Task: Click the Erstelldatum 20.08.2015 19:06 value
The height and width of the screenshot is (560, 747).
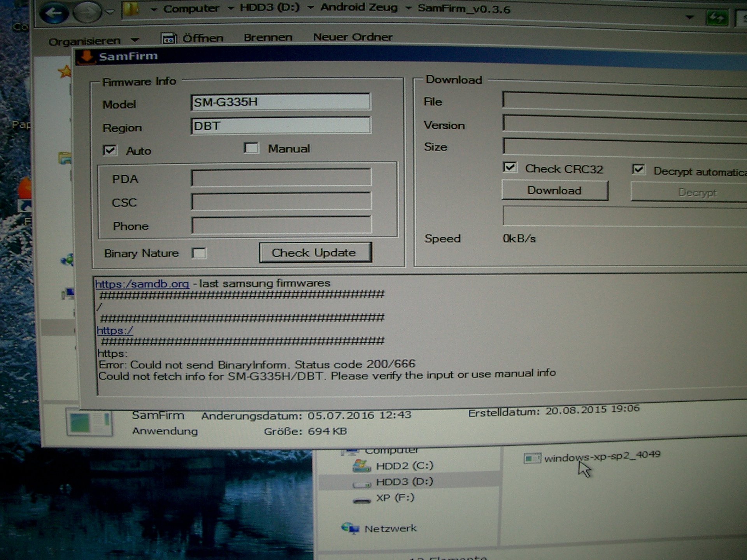Action: (593, 410)
